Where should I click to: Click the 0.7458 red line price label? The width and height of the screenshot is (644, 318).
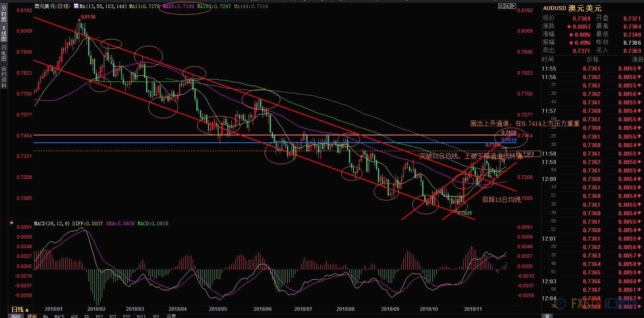coord(509,133)
